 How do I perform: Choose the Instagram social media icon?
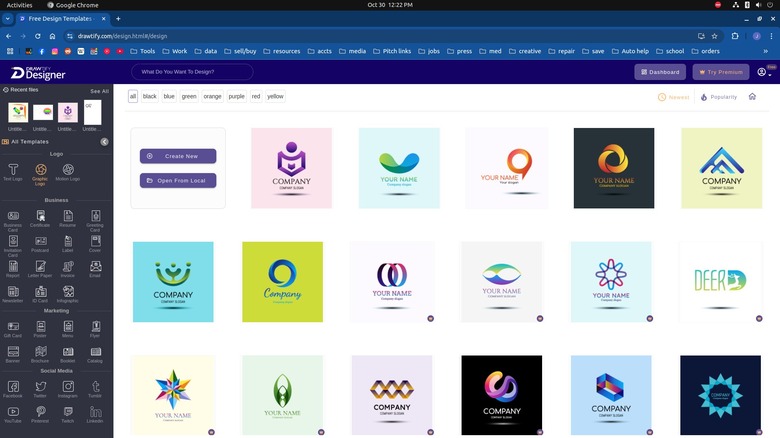coord(67,387)
